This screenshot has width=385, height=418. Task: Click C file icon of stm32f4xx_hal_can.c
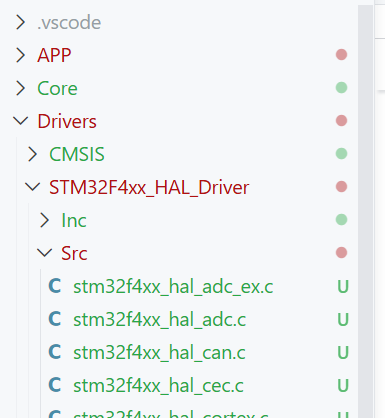[55, 352]
